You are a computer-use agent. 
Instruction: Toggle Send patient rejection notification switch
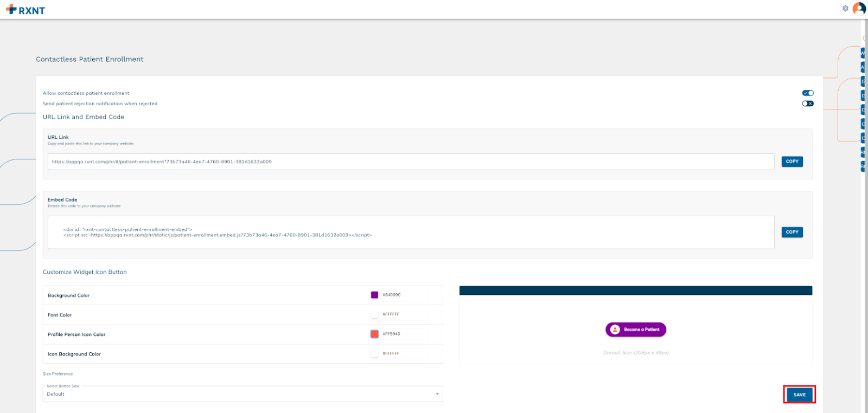808,104
